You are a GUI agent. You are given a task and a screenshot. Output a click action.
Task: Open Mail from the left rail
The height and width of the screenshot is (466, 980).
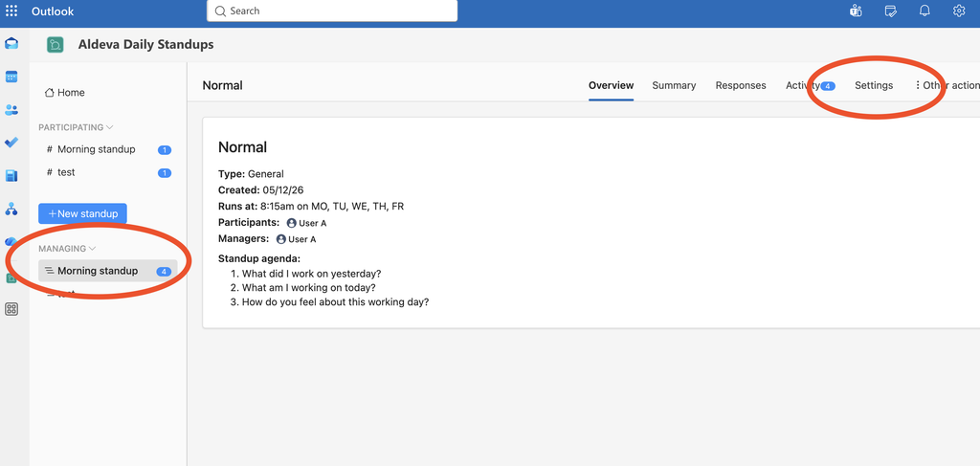coord(11,44)
